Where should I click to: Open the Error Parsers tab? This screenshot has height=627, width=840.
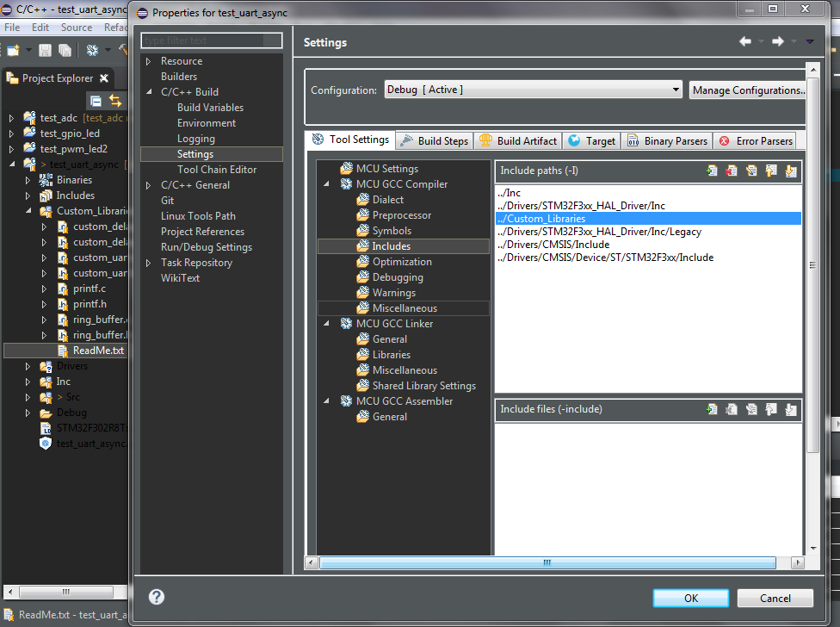point(756,140)
